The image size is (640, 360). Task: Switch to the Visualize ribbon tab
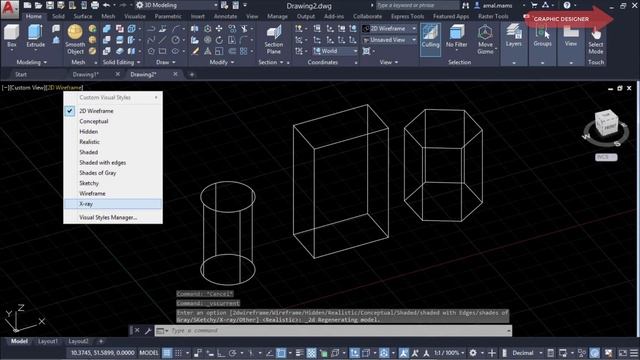pos(135,16)
